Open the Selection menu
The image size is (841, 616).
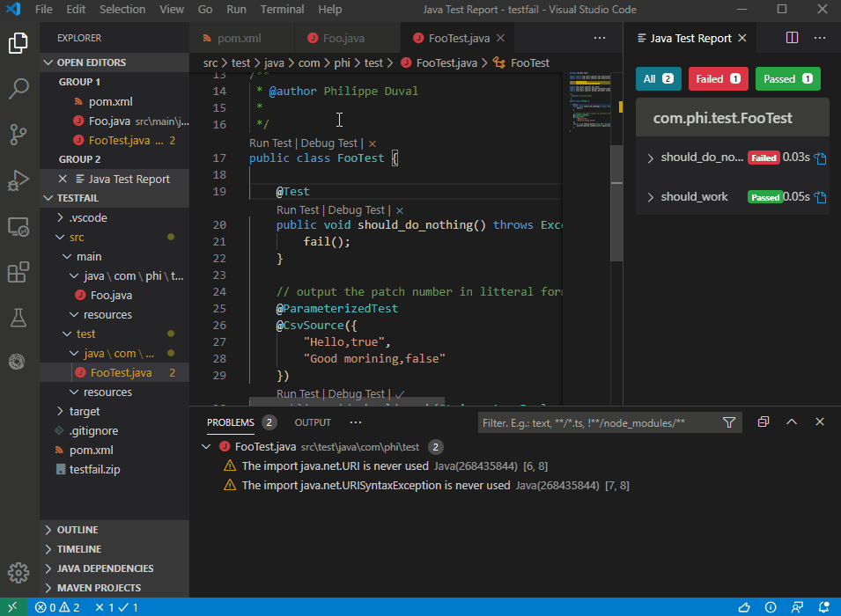[122, 9]
